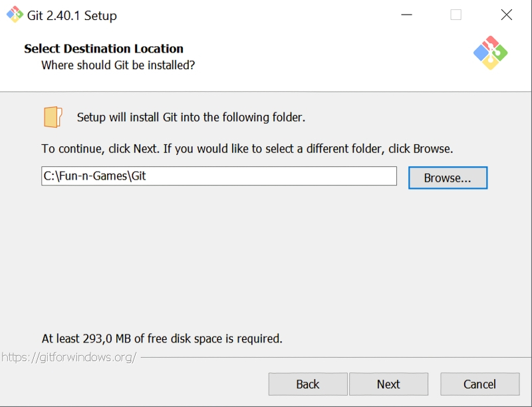This screenshot has height=407, width=532.
Task: Click the empty area below the path field
Action: click(x=266, y=259)
